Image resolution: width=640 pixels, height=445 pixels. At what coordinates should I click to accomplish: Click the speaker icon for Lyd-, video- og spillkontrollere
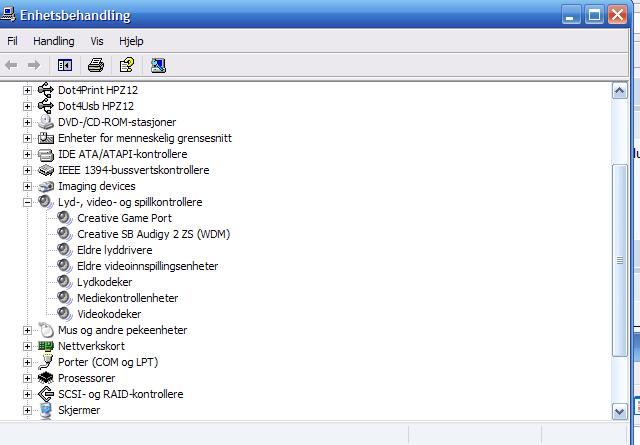pos(46,202)
